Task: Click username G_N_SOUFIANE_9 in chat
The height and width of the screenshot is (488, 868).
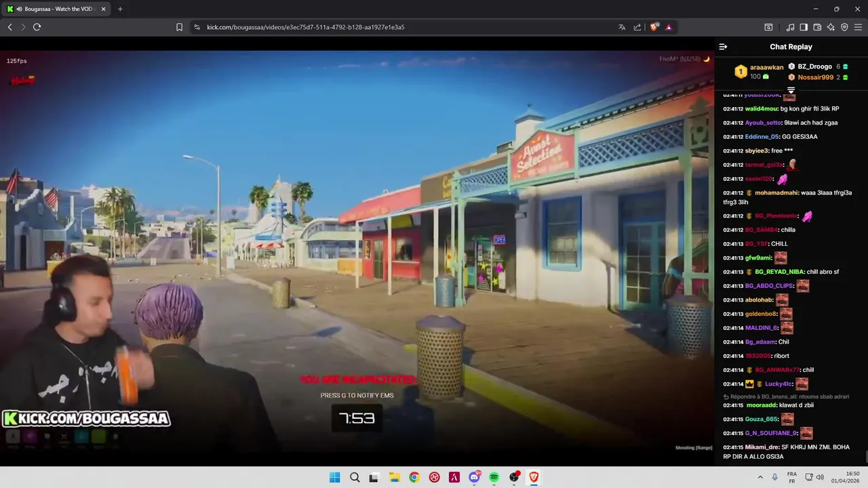Action: point(771,433)
